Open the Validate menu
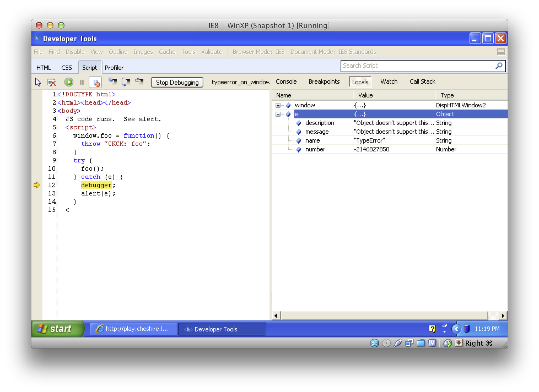 click(212, 52)
